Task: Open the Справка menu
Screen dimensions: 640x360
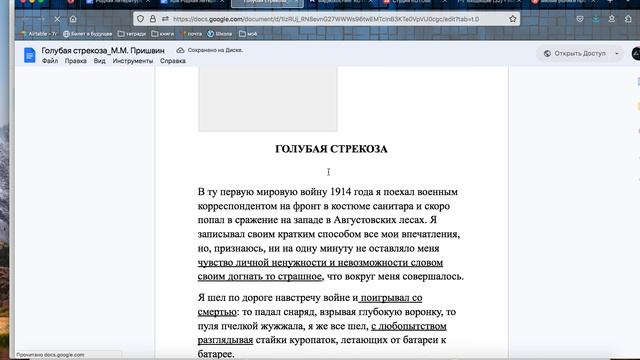Action: point(173,61)
